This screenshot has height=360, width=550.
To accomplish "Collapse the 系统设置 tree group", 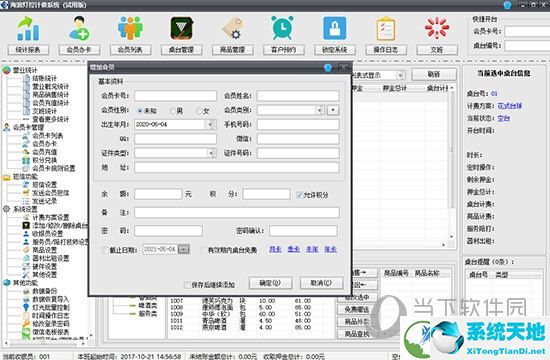I will [x=25, y=209].
